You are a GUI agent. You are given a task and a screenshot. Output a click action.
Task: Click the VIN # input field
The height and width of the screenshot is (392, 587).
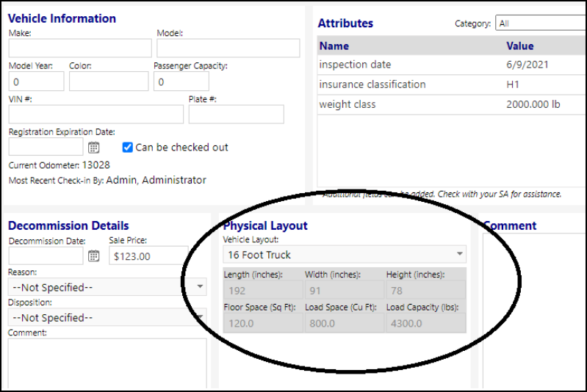96,114
